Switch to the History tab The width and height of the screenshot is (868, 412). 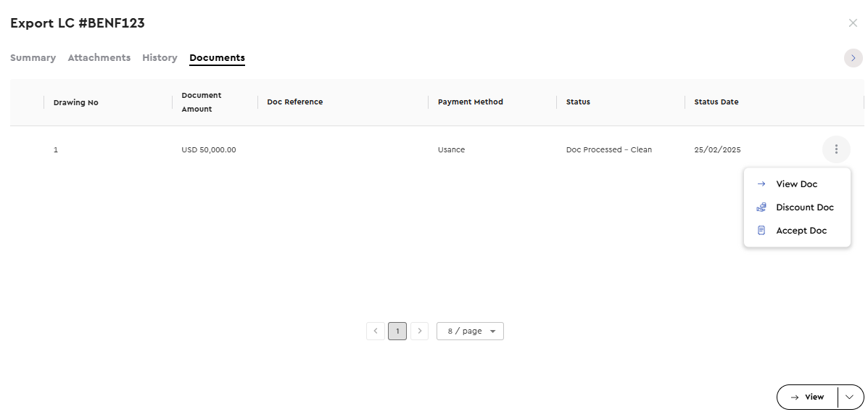click(160, 57)
